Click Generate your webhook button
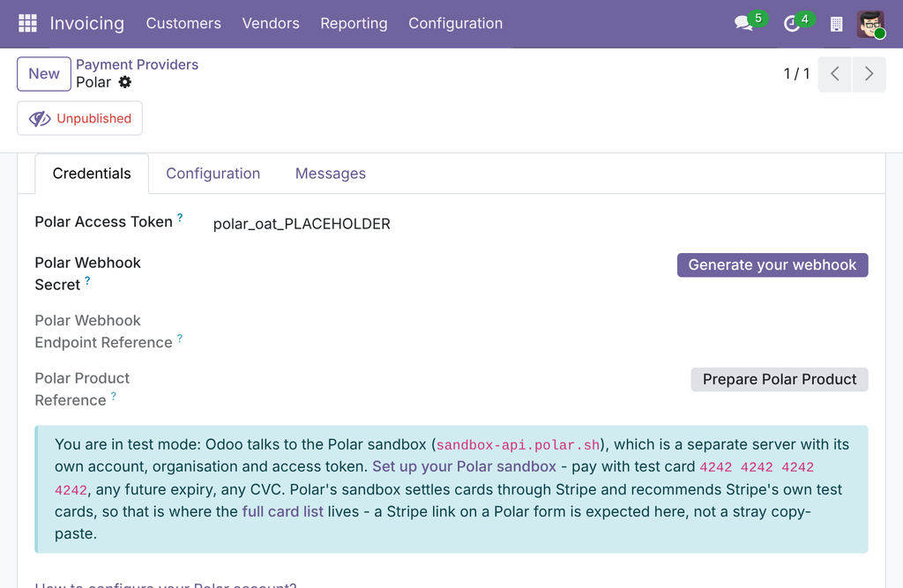 click(x=772, y=265)
